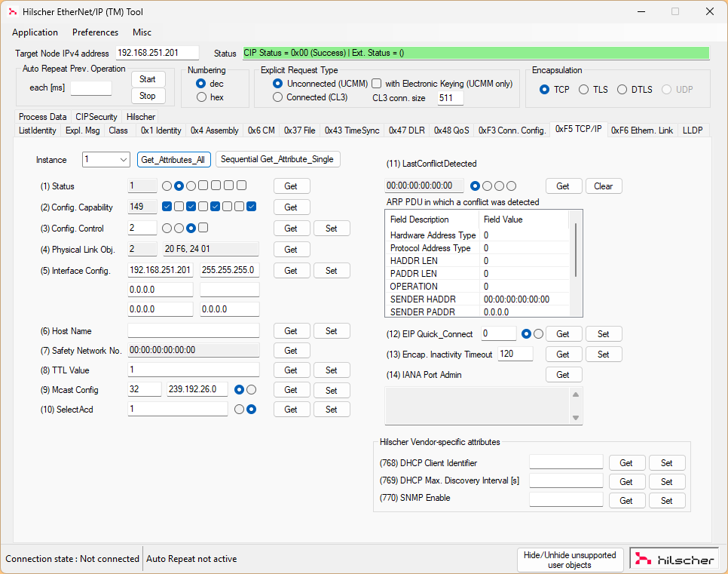Click Set for (770) SNMP Enable

tap(667, 501)
